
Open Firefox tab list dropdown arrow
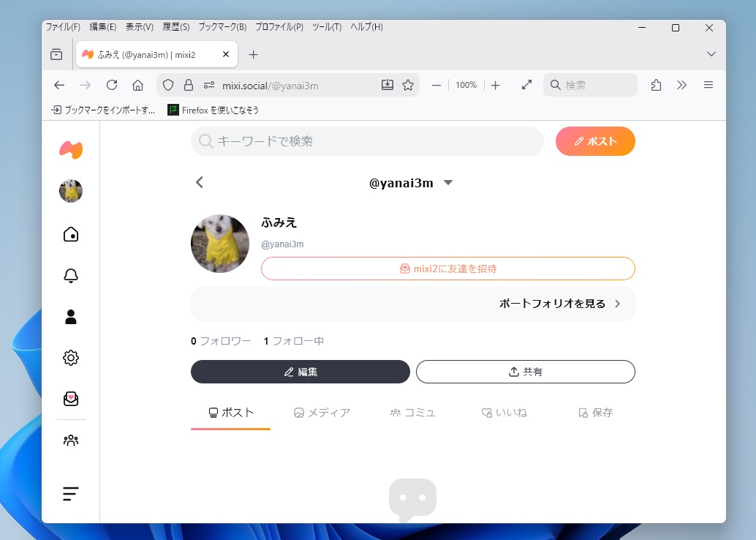[x=711, y=54]
